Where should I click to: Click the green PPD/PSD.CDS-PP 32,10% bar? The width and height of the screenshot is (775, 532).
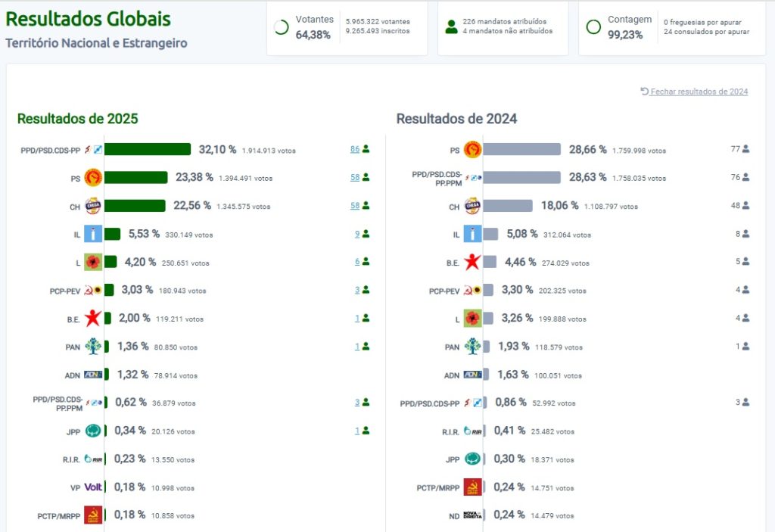(148, 150)
